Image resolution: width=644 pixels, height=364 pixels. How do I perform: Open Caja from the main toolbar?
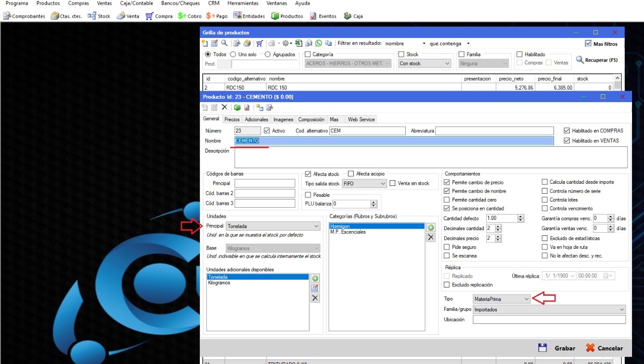pyautogui.click(x=353, y=16)
